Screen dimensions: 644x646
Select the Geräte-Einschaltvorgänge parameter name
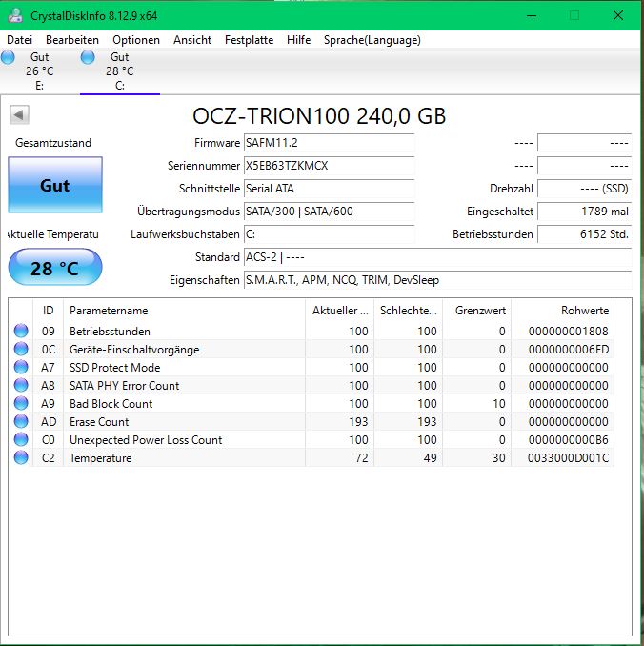(134, 350)
